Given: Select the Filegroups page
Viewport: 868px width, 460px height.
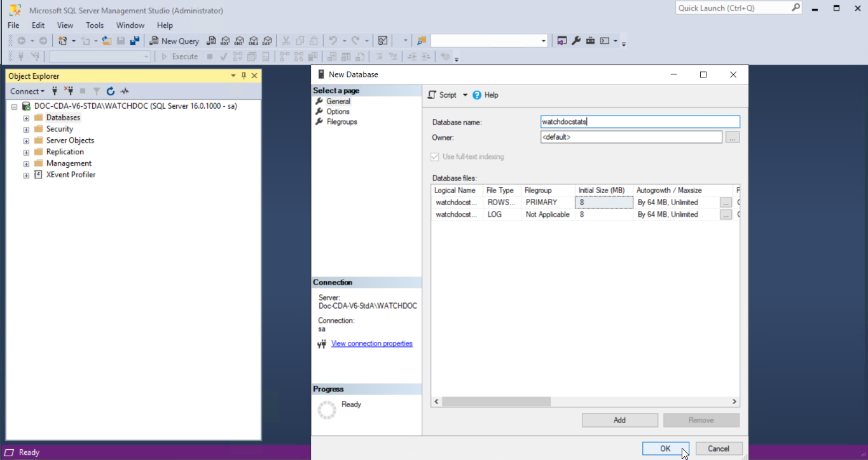Looking at the screenshot, I should [341, 122].
